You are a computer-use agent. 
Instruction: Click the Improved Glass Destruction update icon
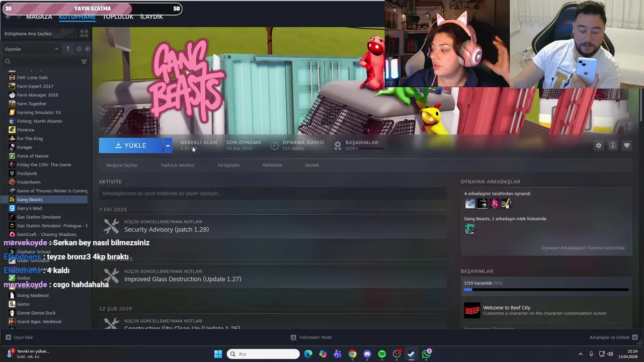[x=111, y=276]
